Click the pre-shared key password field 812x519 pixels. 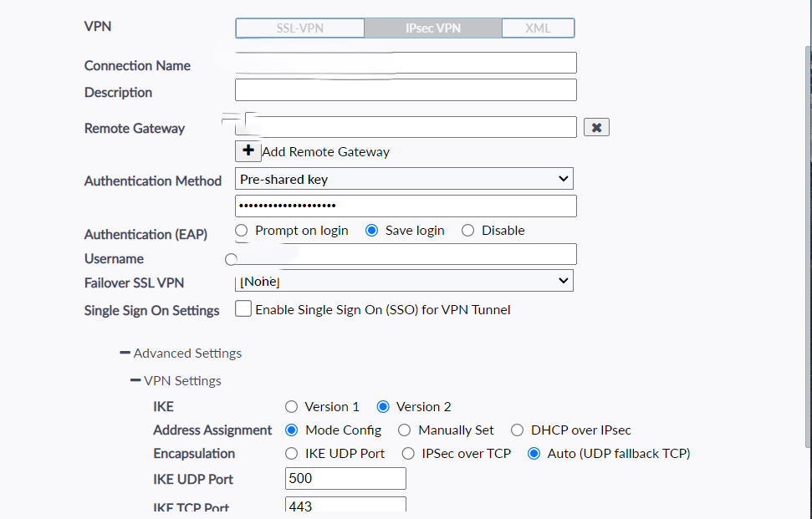(406, 206)
